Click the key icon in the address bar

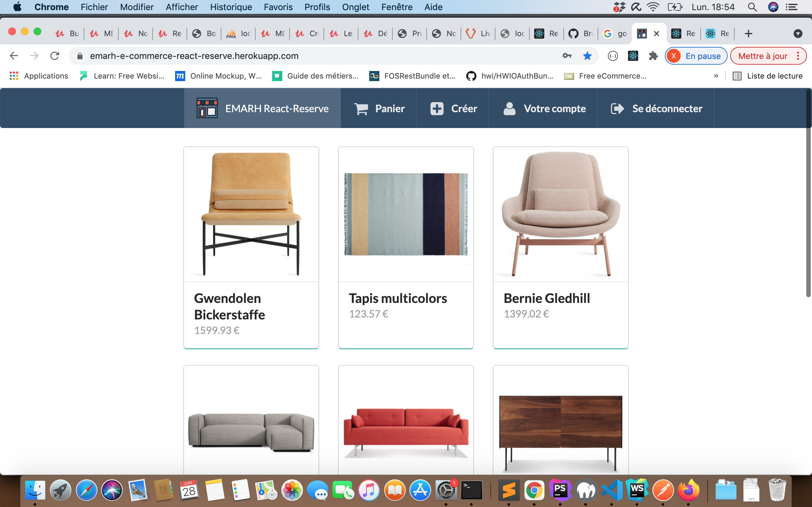(567, 56)
